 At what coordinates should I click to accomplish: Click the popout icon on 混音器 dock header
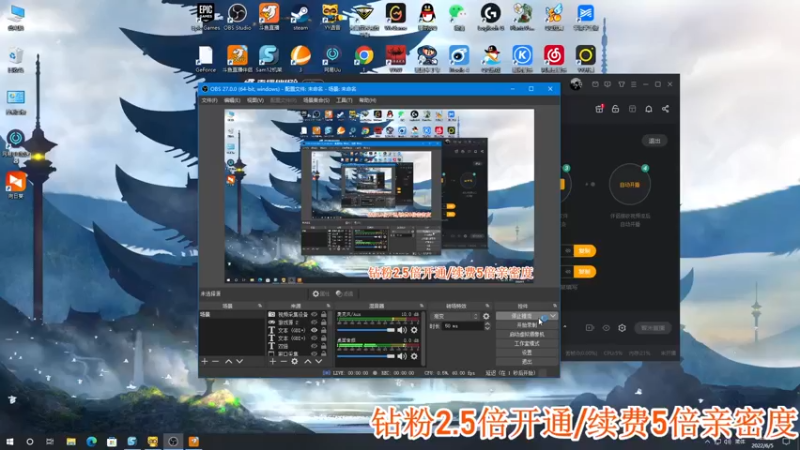point(421,306)
